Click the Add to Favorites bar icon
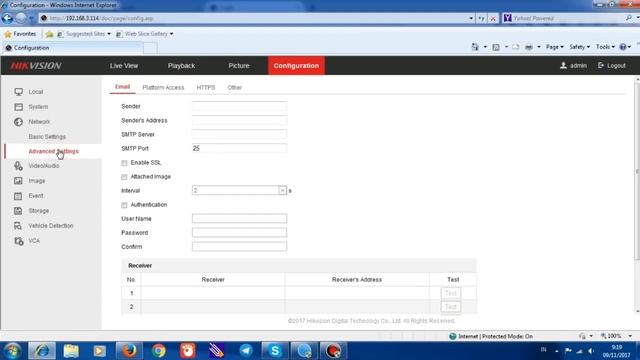640x360 pixels. point(49,34)
